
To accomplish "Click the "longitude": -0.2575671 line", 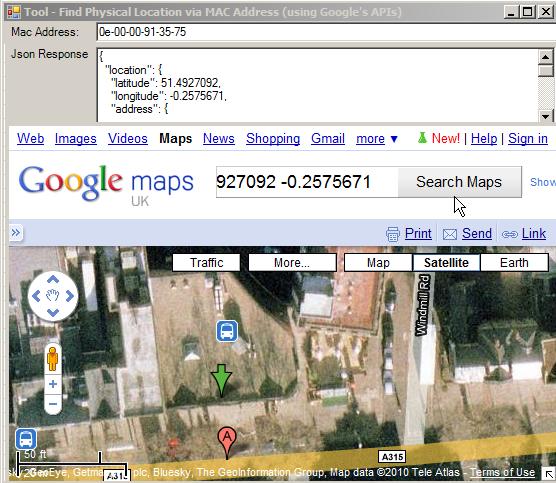I will click(169, 96).
